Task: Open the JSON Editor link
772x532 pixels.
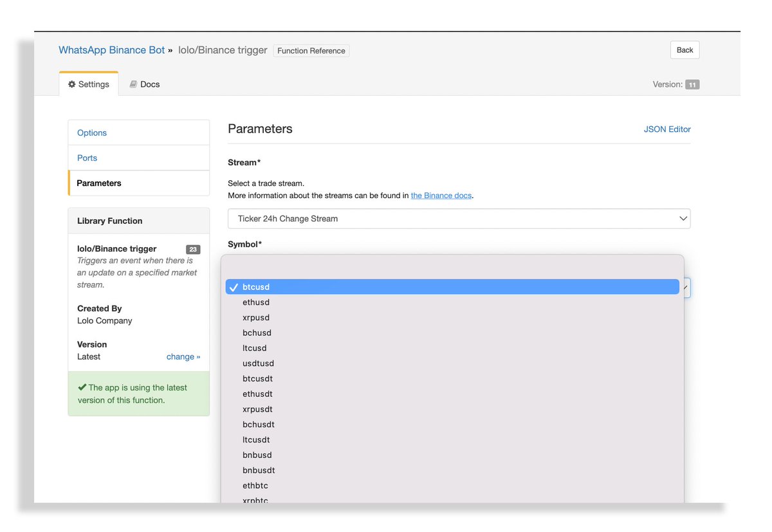Action: [667, 129]
